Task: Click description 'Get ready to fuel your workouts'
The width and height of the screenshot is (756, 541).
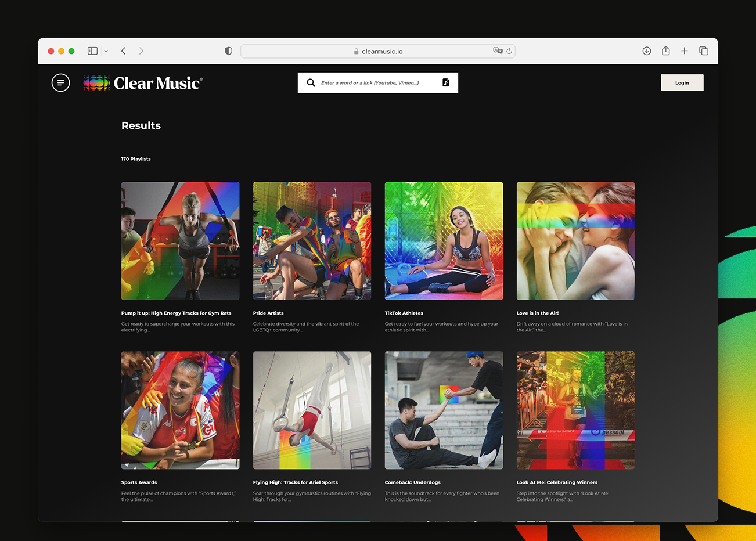Action: 441,327
